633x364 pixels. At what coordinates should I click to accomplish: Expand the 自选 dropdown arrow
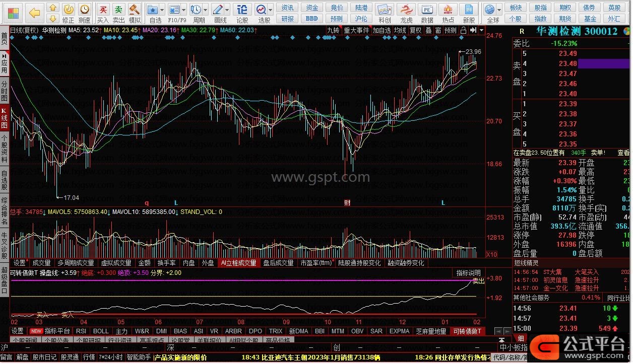162,10
